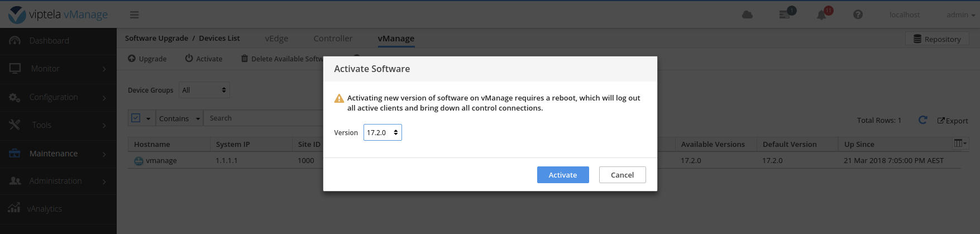This screenshot has height=234, width=980.
Task: Open the Version dropdown in dialog
Action: [x=383, y=132]
